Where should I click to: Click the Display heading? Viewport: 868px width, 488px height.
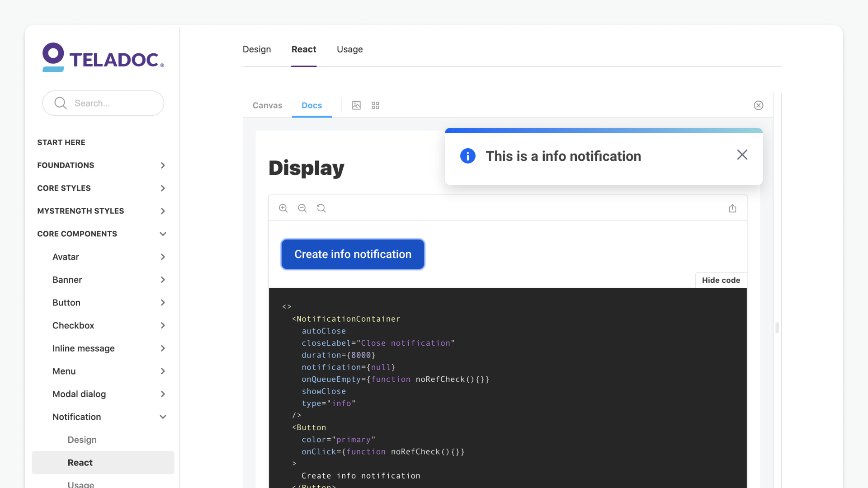pos(307,168)
